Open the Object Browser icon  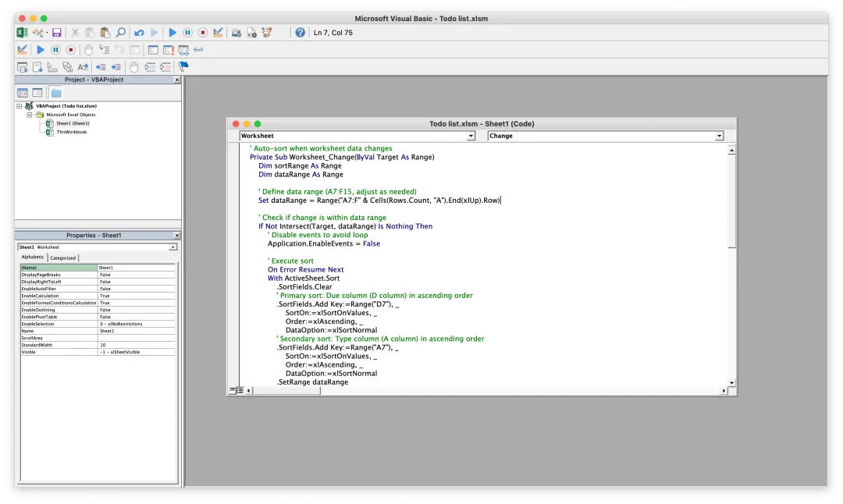click(x=267, y=32)
